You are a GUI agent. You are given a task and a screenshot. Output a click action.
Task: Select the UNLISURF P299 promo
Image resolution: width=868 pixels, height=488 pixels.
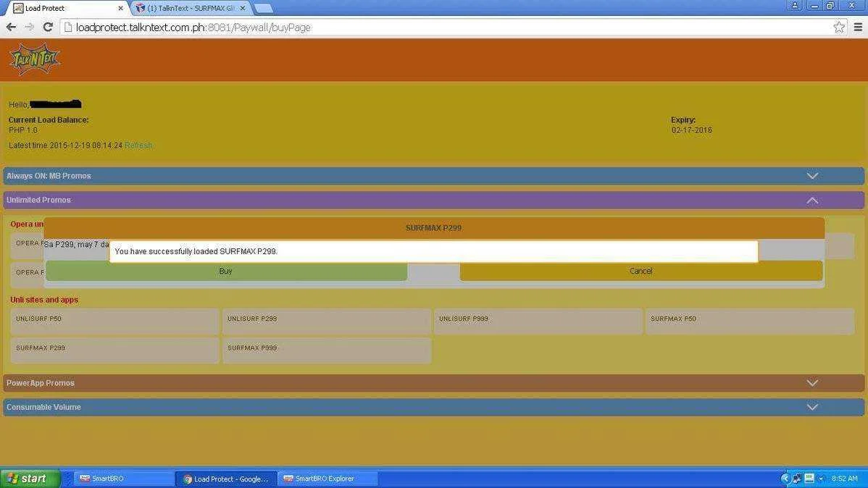click(327, 321)
